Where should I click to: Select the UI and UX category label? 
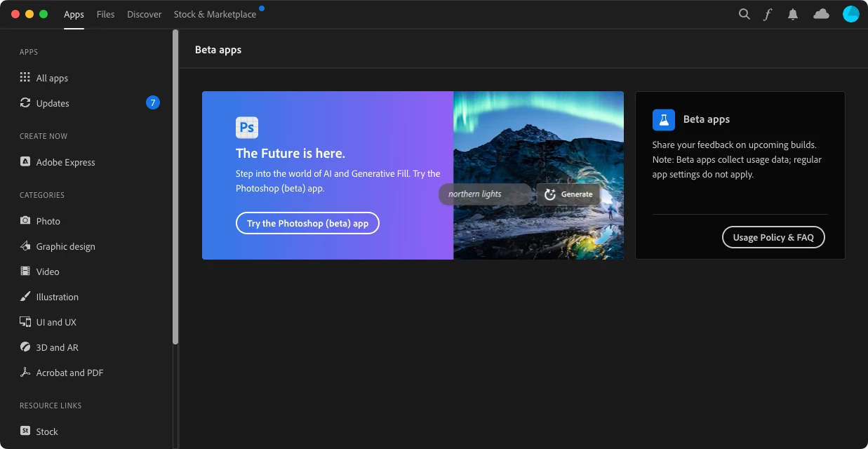coord(56,322)
